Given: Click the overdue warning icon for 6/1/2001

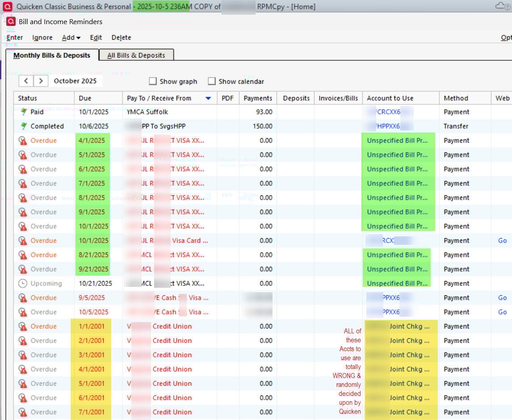Looking at the screenshot, I should click(x=22, y=398).
